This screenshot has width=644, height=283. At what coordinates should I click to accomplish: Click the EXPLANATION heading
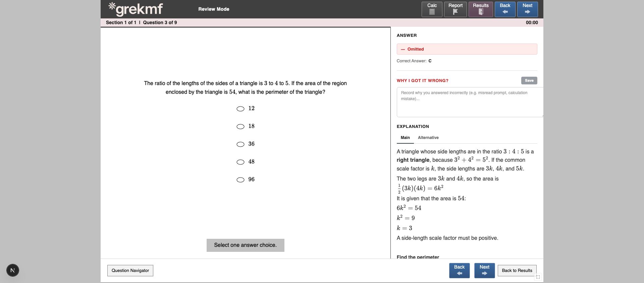[413, 127]
